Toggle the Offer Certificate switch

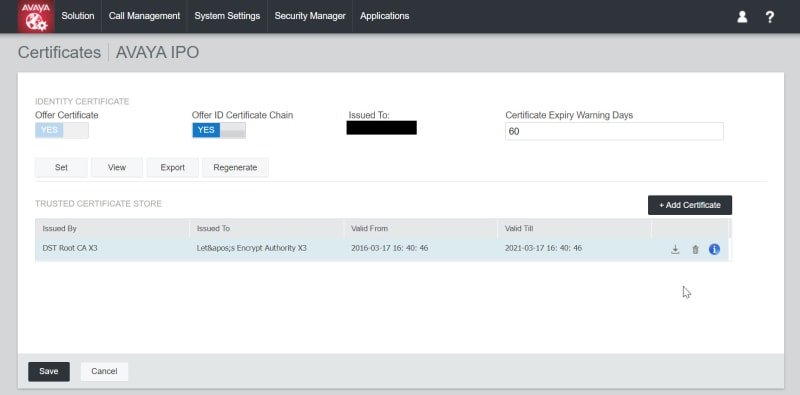pyautogui.click(x=62, y=130)
